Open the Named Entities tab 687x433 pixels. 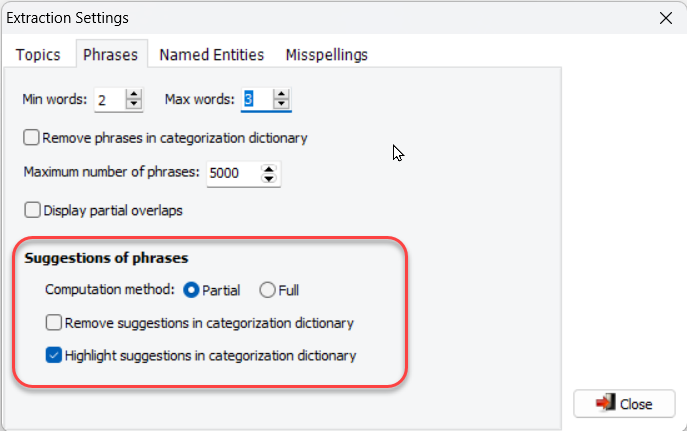click(x=212, y=55)
